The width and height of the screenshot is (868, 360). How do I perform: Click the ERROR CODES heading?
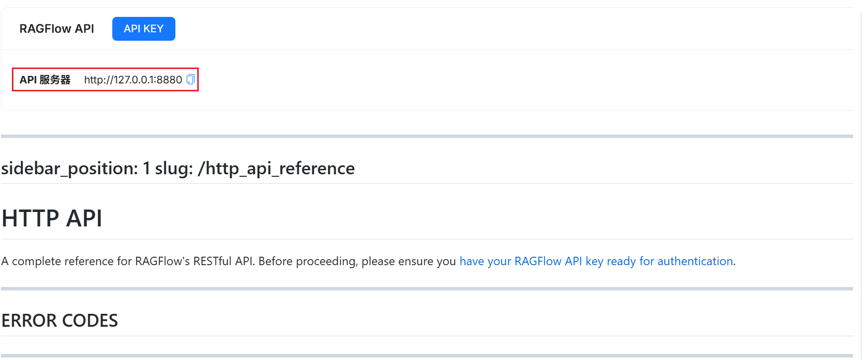point(60,321)
